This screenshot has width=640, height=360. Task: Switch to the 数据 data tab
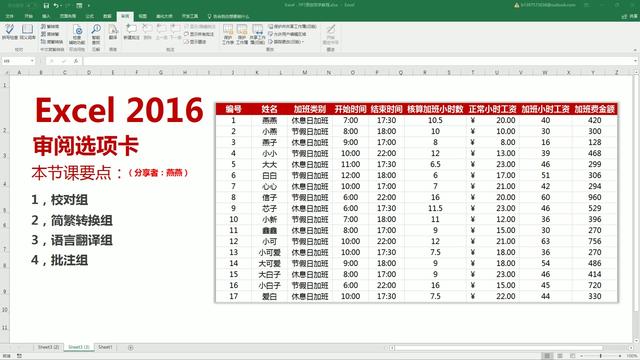107,16
